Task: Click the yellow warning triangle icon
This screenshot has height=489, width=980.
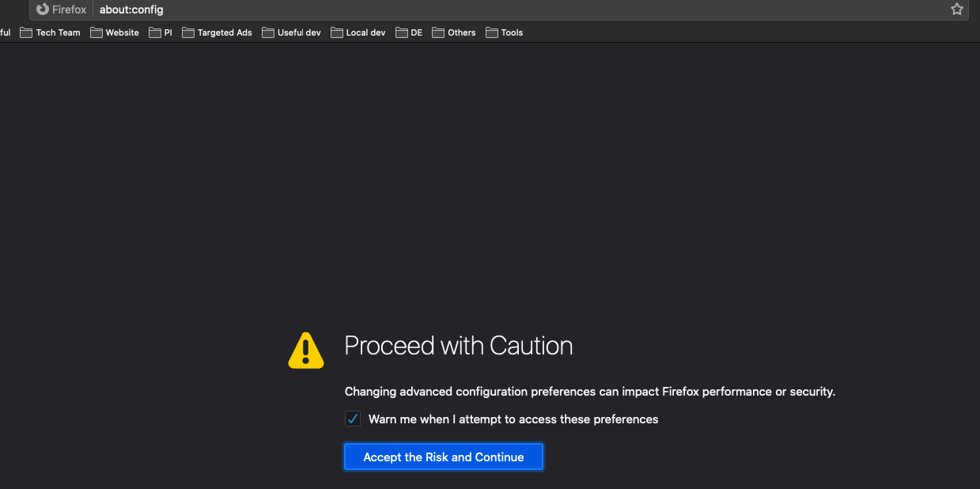Action: pyautogui.click(x=306, y=351)
